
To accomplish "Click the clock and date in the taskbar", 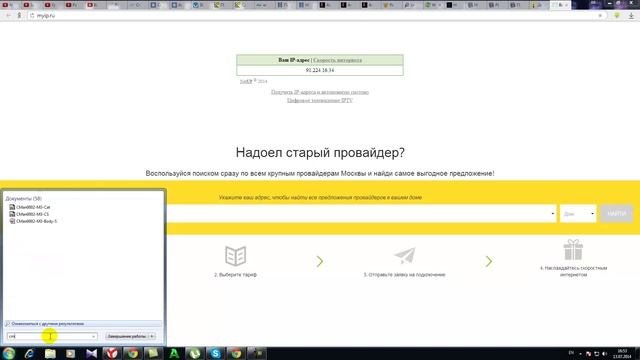I will (622, 353).
